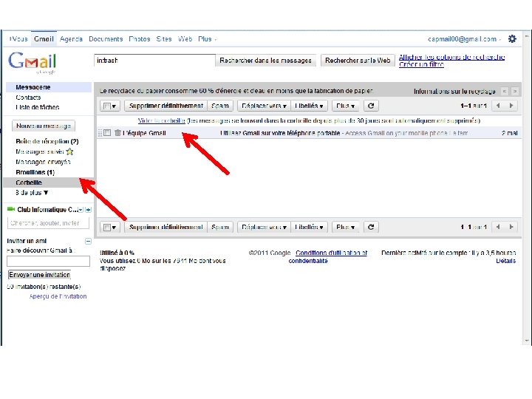Click the chat Chercher, ajouter, inviter field
532x399 pixels.
click(x=48, y=223)
